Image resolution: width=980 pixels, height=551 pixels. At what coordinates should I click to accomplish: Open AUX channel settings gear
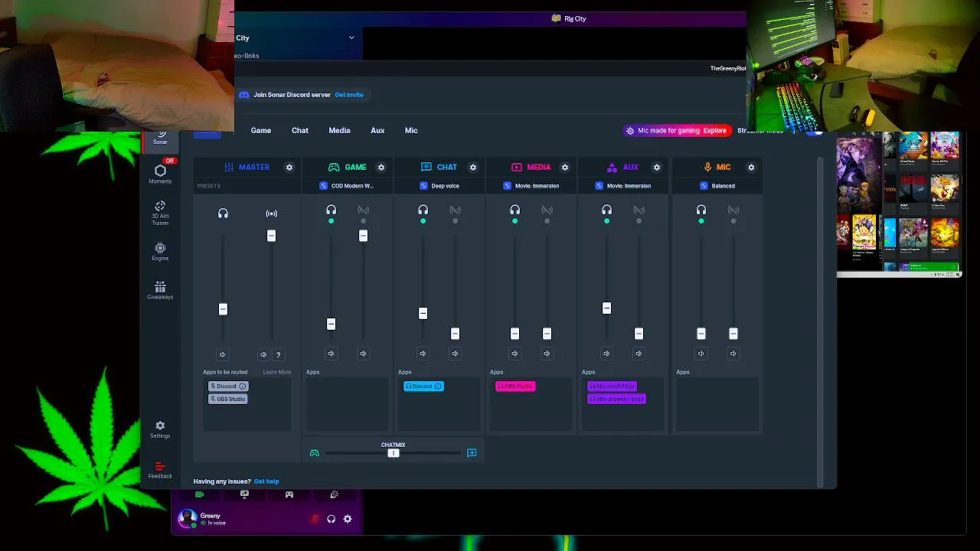657,167
